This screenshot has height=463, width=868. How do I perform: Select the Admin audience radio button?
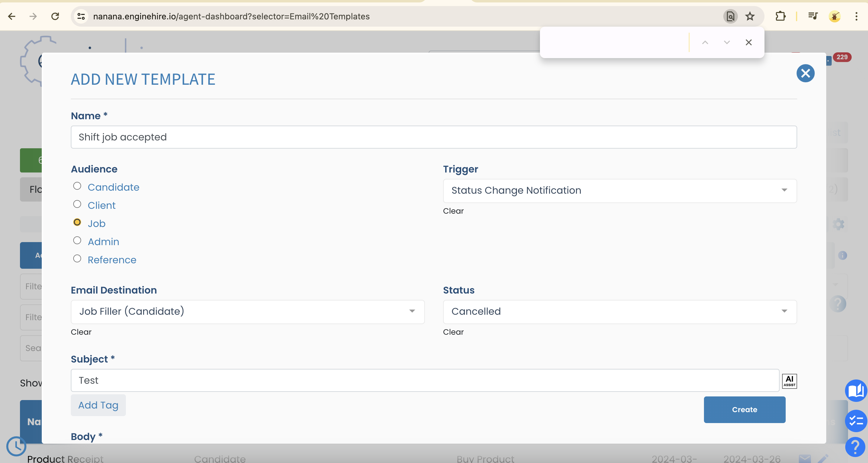(x=77, y=240)
